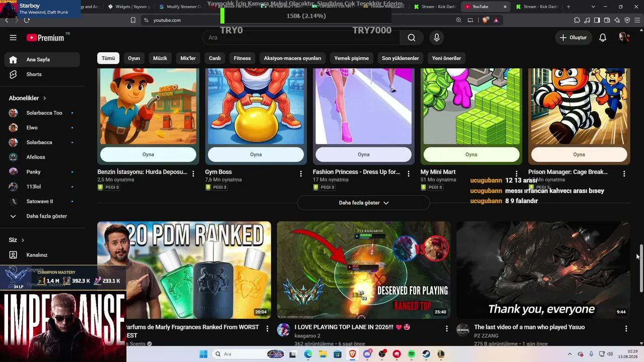
Task: Open Brave Rewards triangle icon
Action: 496,20
